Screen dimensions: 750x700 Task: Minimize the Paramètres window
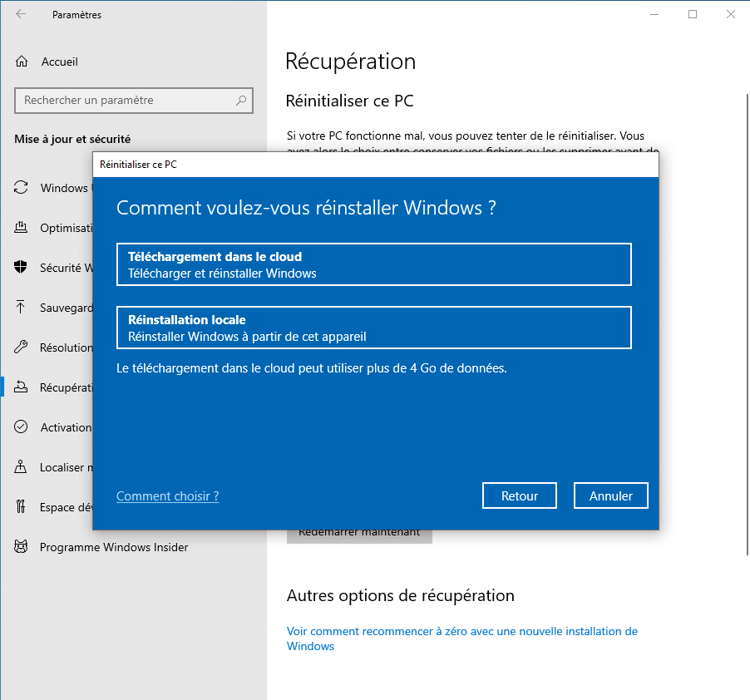pos(654,14)
